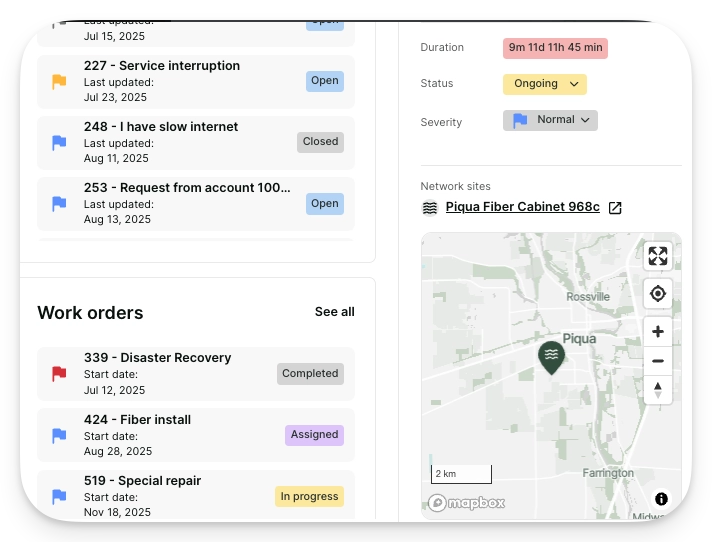The width and height of the screenshot is (712, 542).
Task: Open map attribution info icon
Action: click(x=661, y=499)
